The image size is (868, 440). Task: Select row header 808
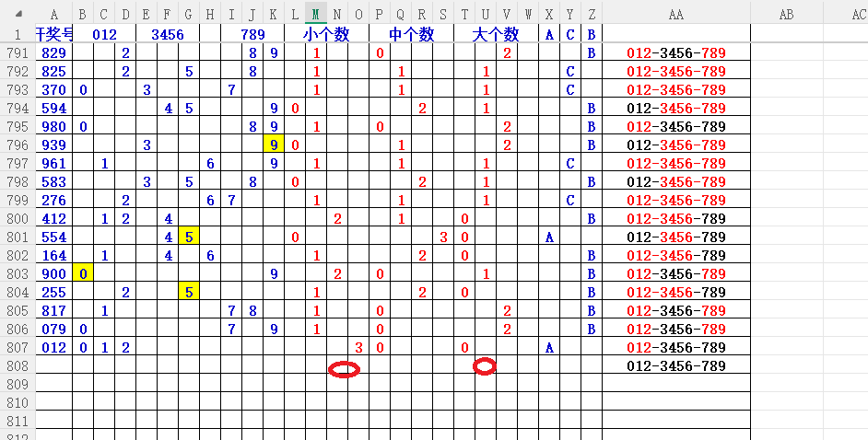click(x=18, y=366)
